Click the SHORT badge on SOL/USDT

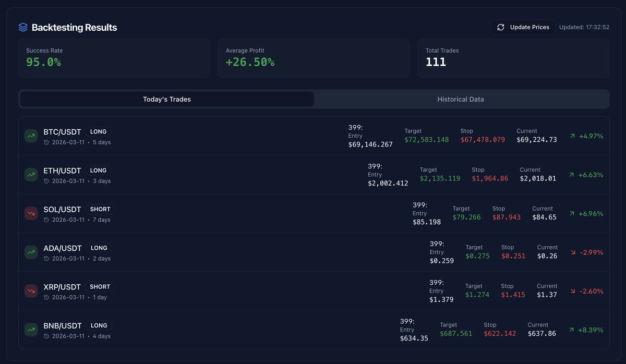coord(100,209)
